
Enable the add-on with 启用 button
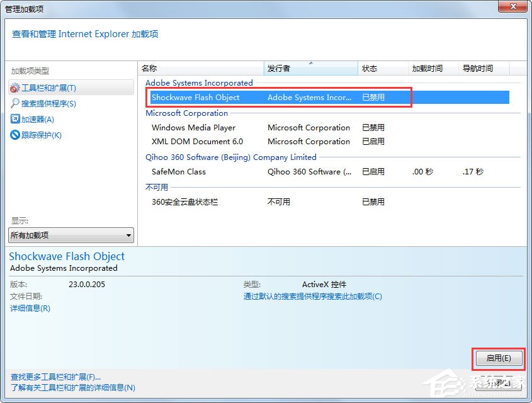pyautogui.click(x=498, y=358)
